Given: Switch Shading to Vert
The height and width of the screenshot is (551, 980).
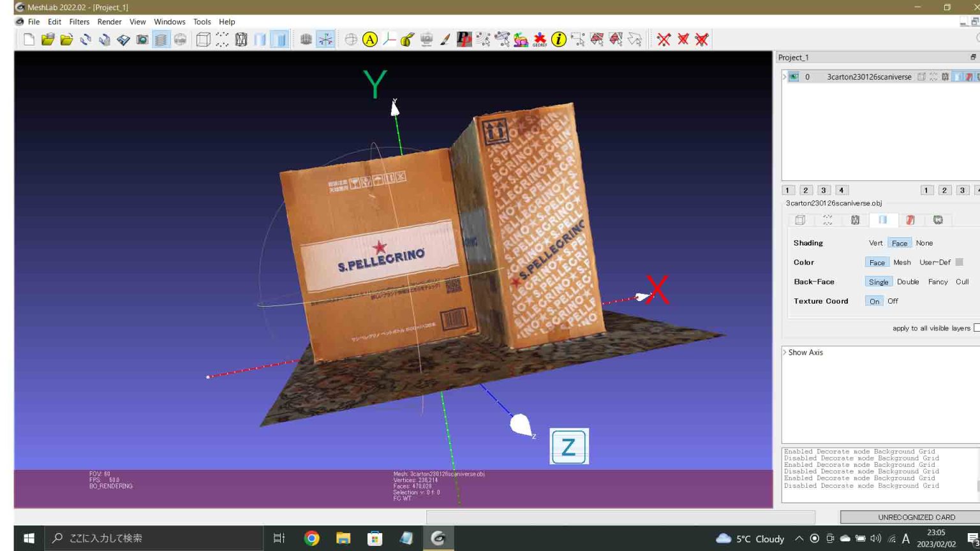Looking at the screenshot, I should [x=875, y=242].
